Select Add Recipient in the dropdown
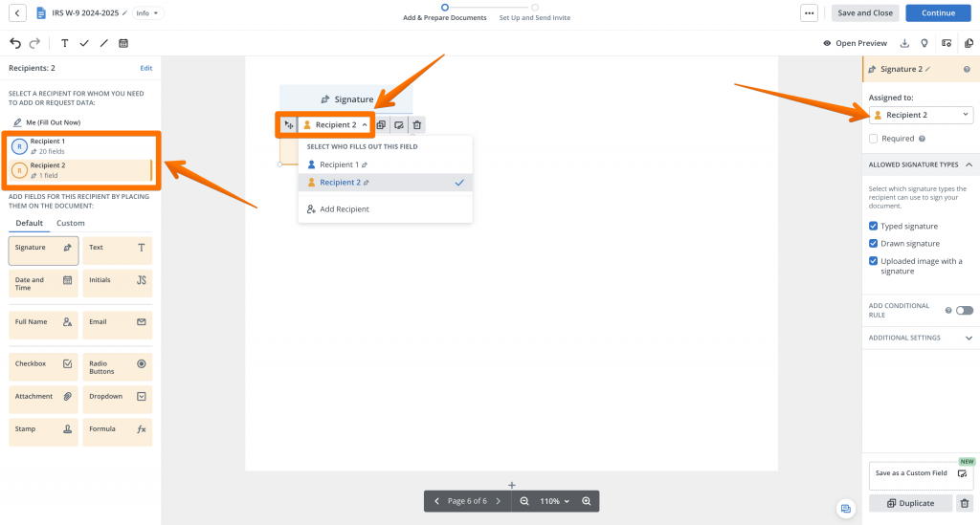The height and width of the screenshot is (525, 980). 386,209
